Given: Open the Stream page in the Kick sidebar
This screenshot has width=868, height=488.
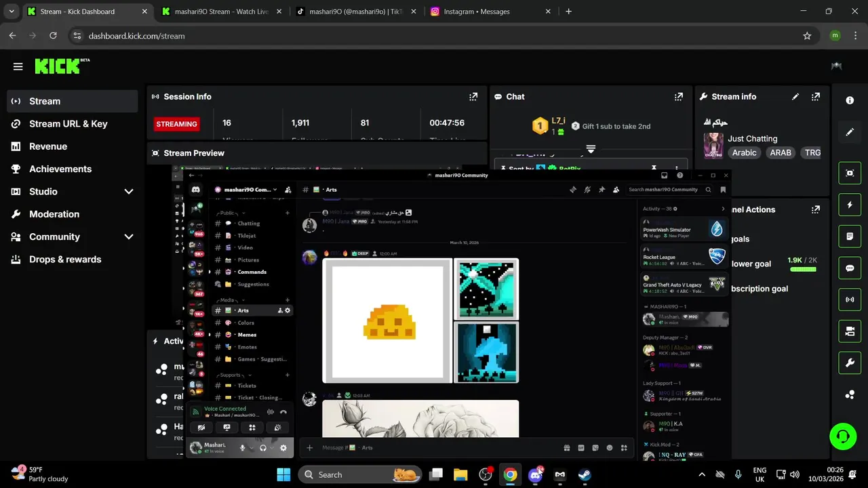Looking at the screenshot, I should 73,101.
